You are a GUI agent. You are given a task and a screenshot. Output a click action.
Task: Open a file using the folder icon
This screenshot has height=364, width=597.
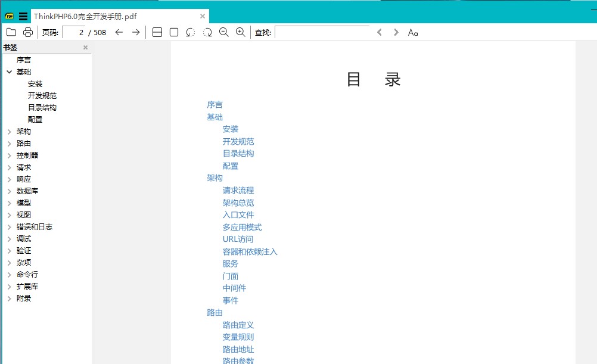pos(11,32)
